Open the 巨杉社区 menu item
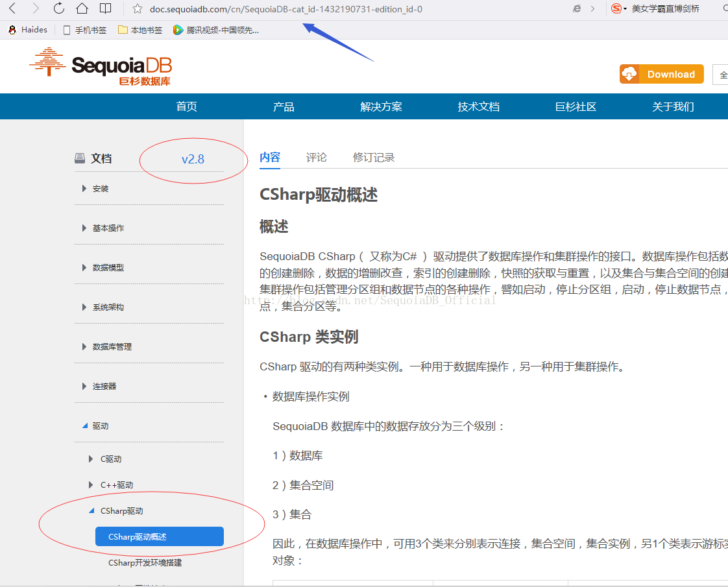The image size is (728, 587). [576, 107]
